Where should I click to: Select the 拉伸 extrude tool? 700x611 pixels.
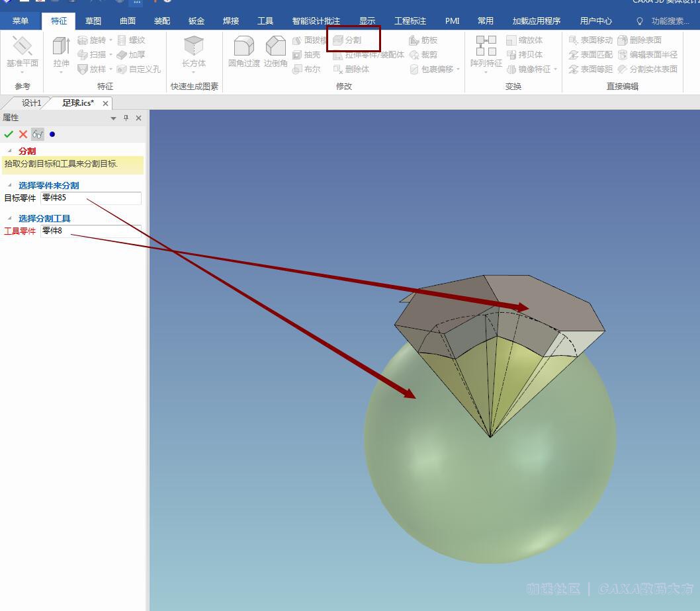61,52
